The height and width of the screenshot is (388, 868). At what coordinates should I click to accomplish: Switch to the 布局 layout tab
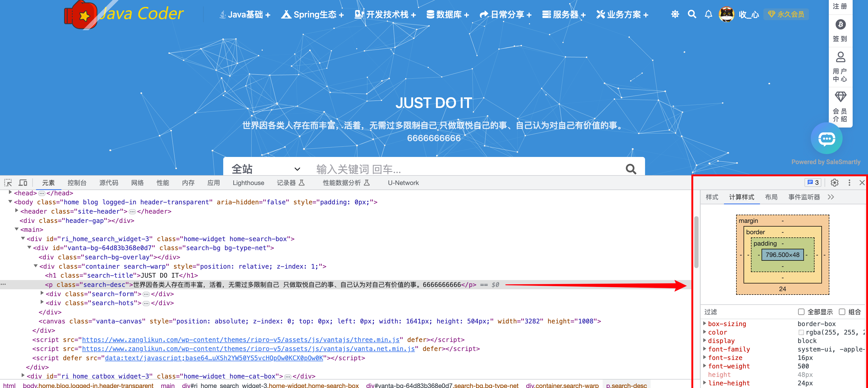(771, 197)
